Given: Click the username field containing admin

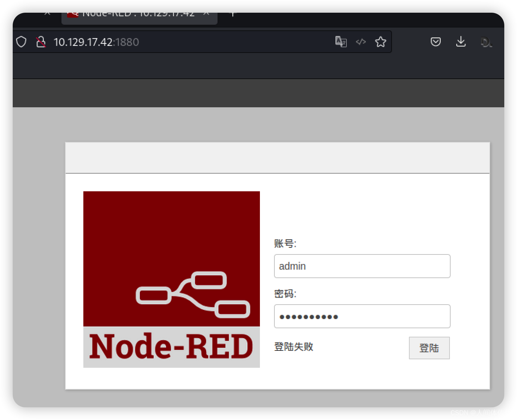Looking at the screenshot, I should click(x=362, y=266).
